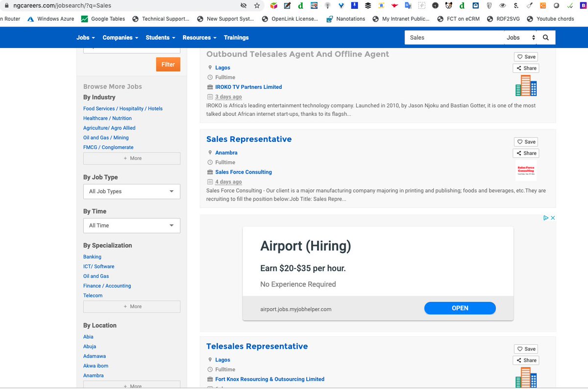Image resolution: width=588 pixels, height=389 pixels.
Task: Open Google Tables bookmark
Action: [x=103, y=19]
